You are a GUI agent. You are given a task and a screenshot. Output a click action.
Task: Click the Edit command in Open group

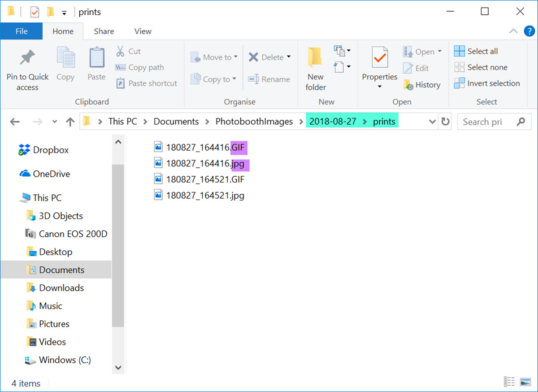pyautogui.click(x=416, y=68)
